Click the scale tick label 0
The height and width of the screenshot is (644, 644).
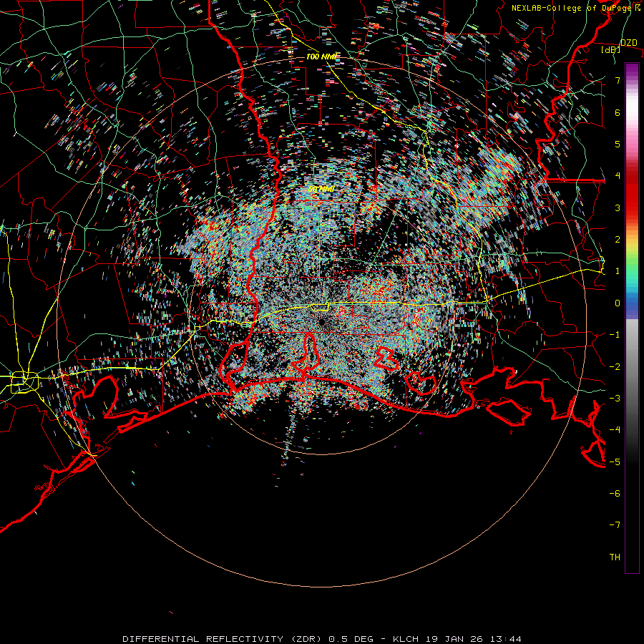[x=618, y=303]
